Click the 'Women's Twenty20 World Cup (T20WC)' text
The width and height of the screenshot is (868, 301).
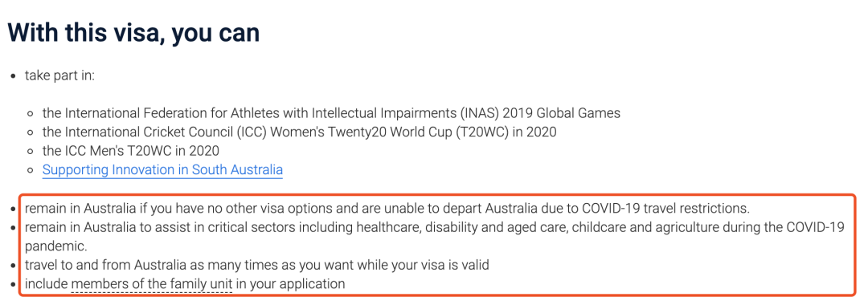(399, 132)
